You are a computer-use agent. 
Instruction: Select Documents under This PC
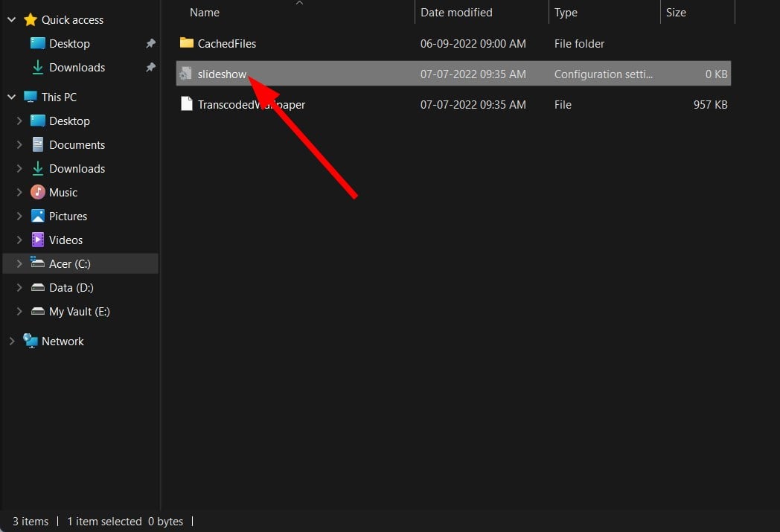click(x=77, y=144)
